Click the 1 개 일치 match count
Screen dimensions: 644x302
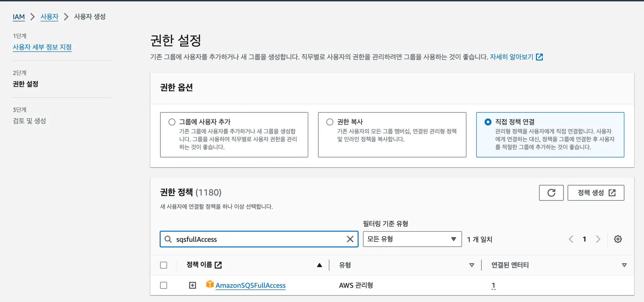pyautogui.click(x=480, y=239)
